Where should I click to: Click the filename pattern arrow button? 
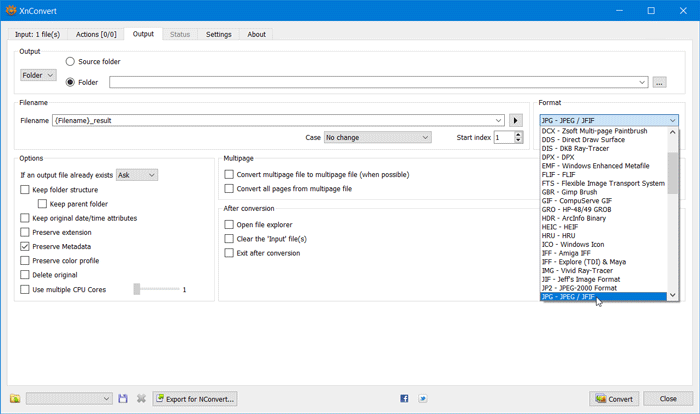coord(516,120)
